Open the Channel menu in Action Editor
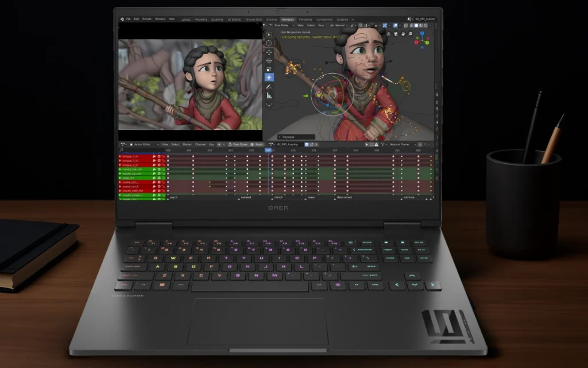This screenshot has height=368, width=588. tap(200, 144)
